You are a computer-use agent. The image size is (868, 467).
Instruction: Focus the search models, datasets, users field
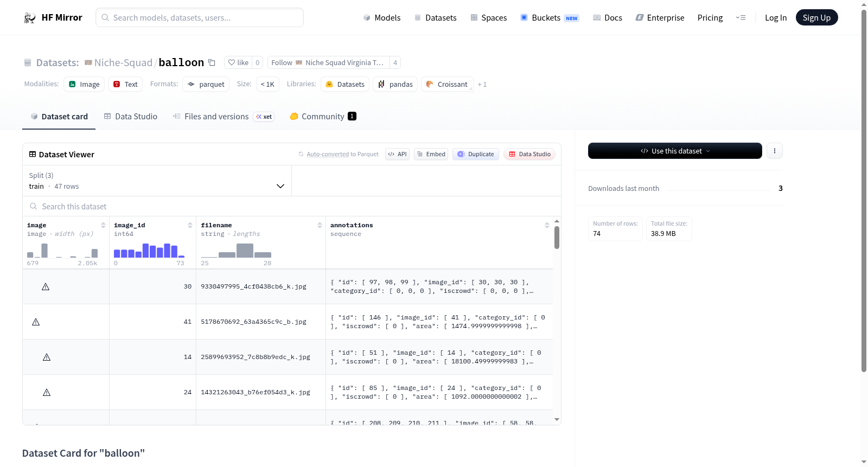(x=200, y=17)
